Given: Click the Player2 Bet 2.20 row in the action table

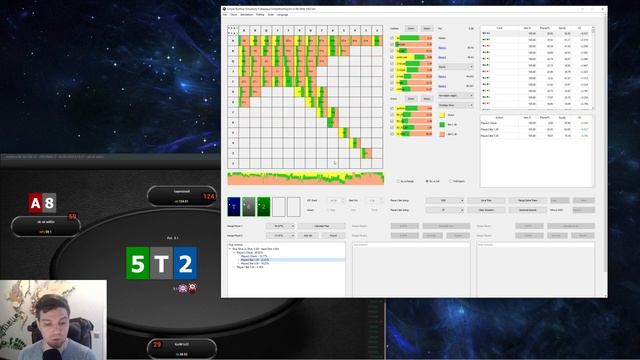Looking at the screenshot, I should click(x=535, y=136).
